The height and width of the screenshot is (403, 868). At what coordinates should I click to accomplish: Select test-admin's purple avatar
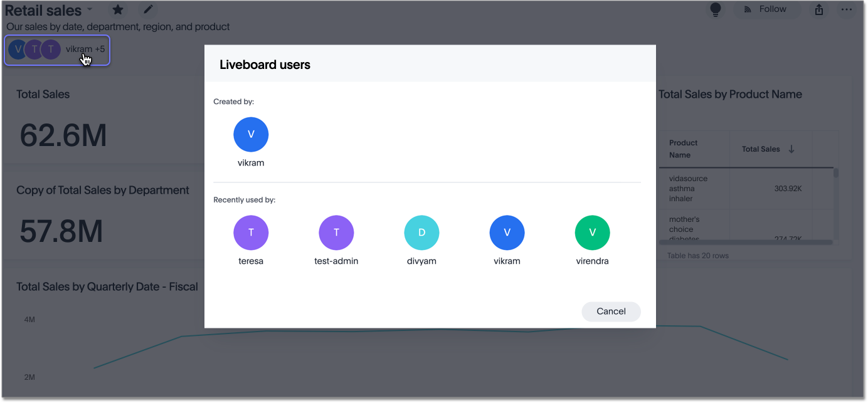click(336, 233)
